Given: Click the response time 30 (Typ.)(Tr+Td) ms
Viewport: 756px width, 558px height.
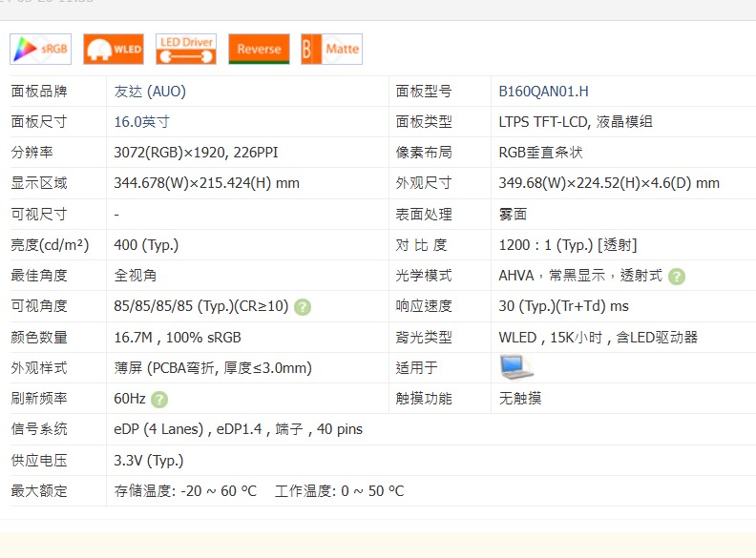Looking at the screenshot, I should coord(563,306).
